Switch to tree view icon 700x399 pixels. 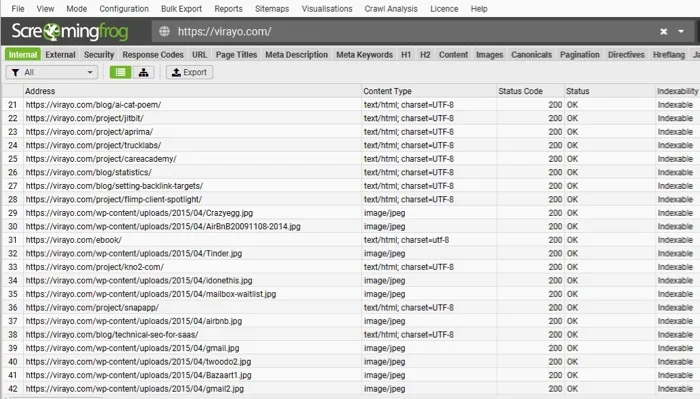[143, 72]
